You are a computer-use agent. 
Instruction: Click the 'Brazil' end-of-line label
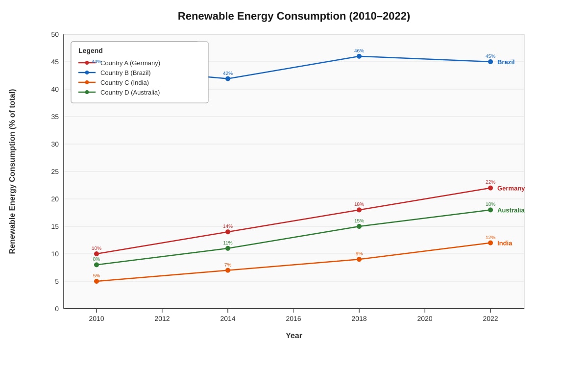[x=506, y=62]
